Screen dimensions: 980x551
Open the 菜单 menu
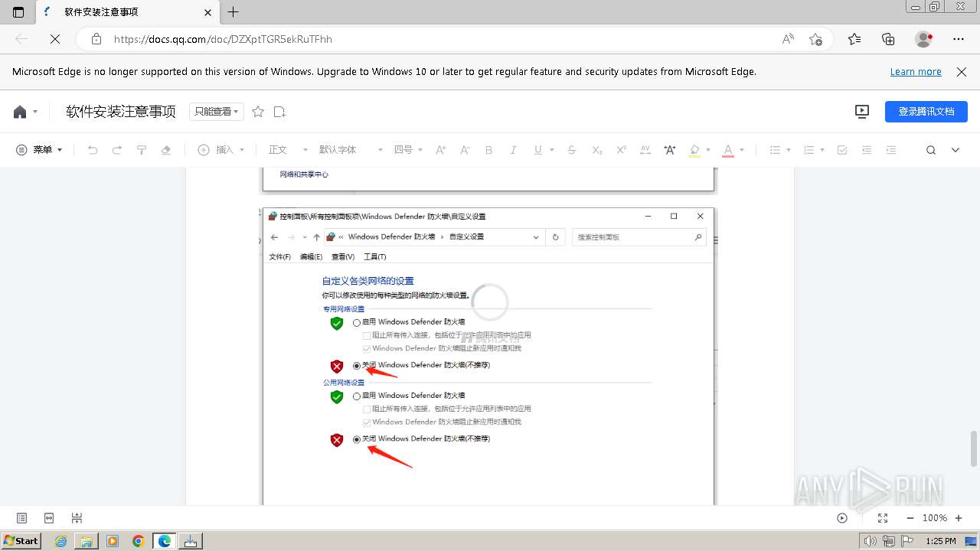coord(39,150)
